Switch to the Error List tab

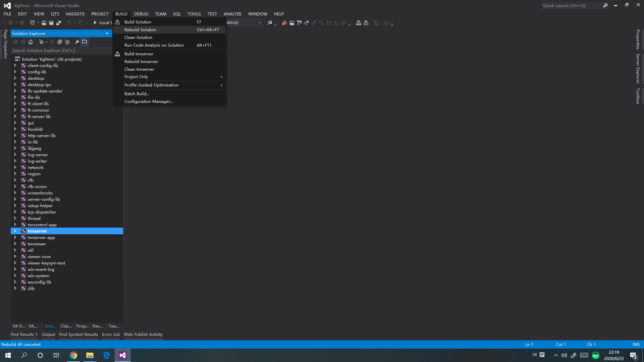(111, 335)
